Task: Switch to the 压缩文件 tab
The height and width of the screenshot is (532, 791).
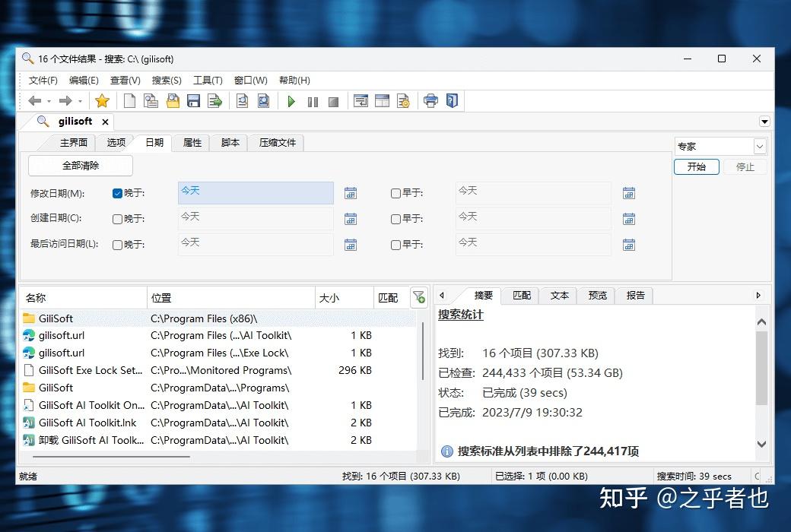Action: point(276,142)
